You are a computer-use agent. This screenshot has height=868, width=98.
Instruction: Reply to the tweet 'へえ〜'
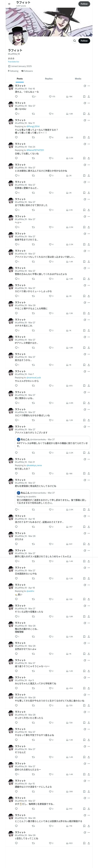tap(16, 227)
